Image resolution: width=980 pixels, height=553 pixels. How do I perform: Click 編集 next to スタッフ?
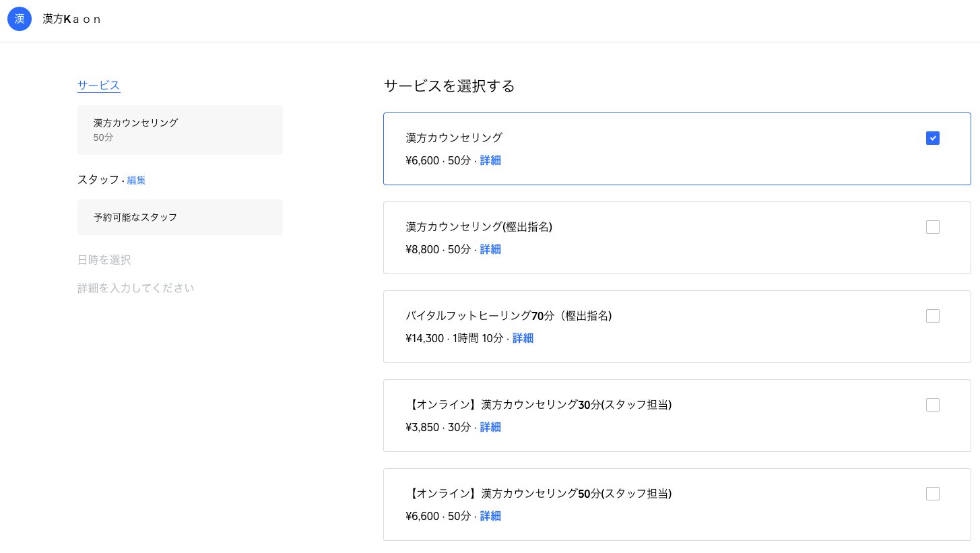[137, 180]
